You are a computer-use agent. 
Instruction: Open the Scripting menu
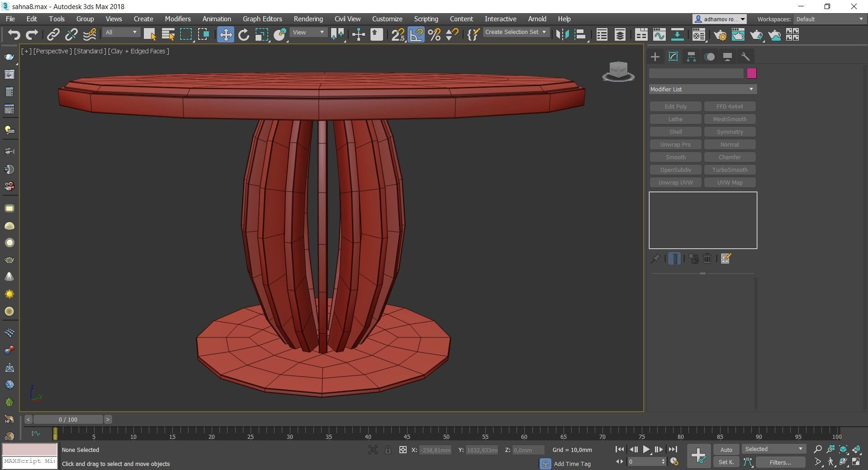pyautogui.click(x=426, y=19)
